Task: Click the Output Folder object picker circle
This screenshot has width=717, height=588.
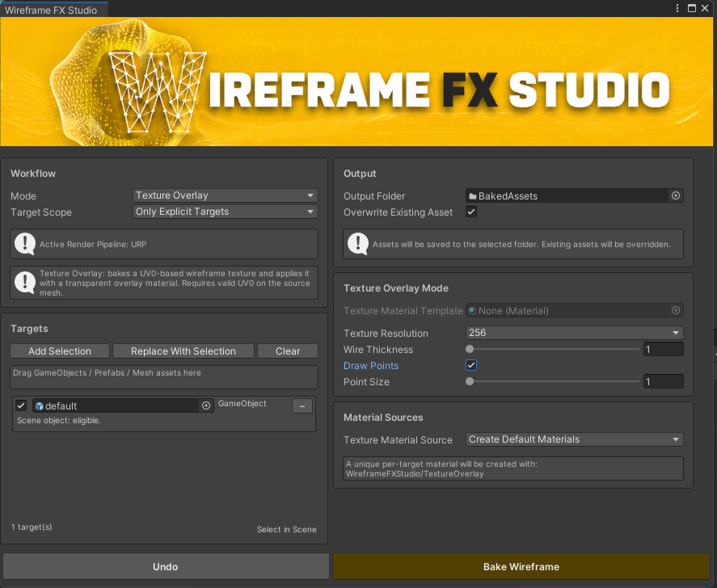Action: click(676, 195)
